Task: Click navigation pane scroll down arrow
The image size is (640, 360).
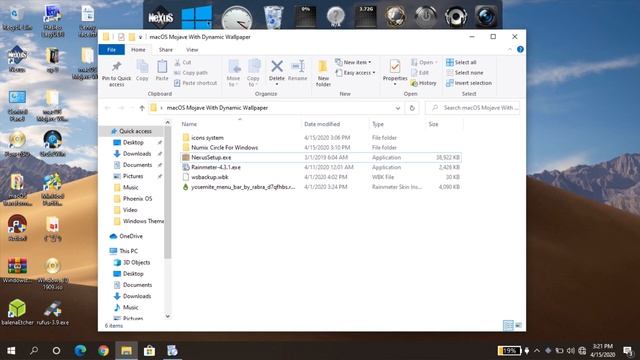Action: [168, 316]
